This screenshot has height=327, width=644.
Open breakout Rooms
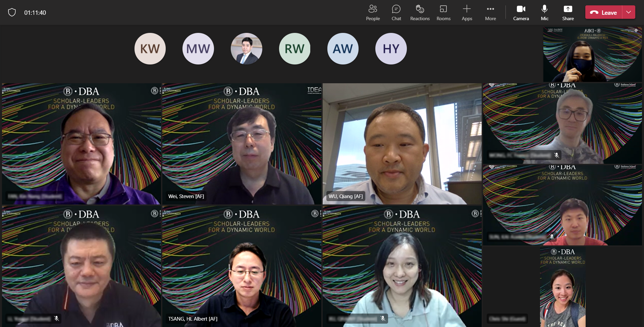click(x=443, y=13)
